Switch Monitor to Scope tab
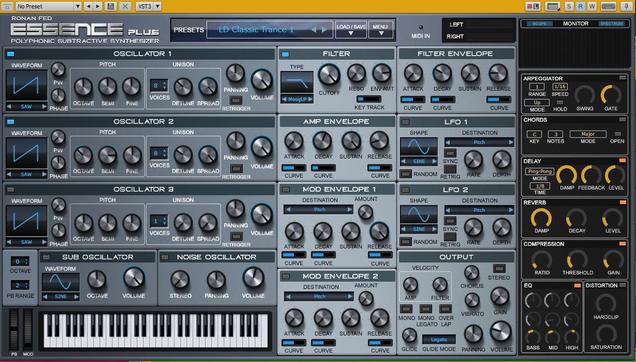 coord(539,24)
